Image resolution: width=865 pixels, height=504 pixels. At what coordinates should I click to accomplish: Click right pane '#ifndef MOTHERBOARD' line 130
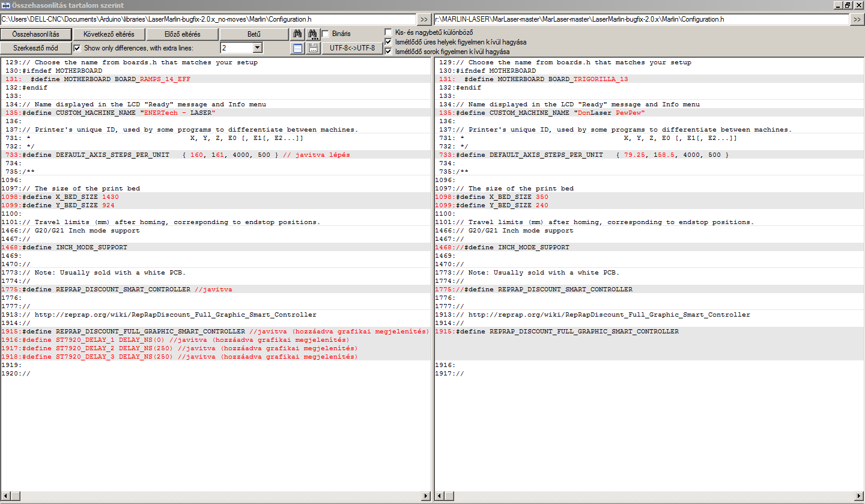[649, 70]
